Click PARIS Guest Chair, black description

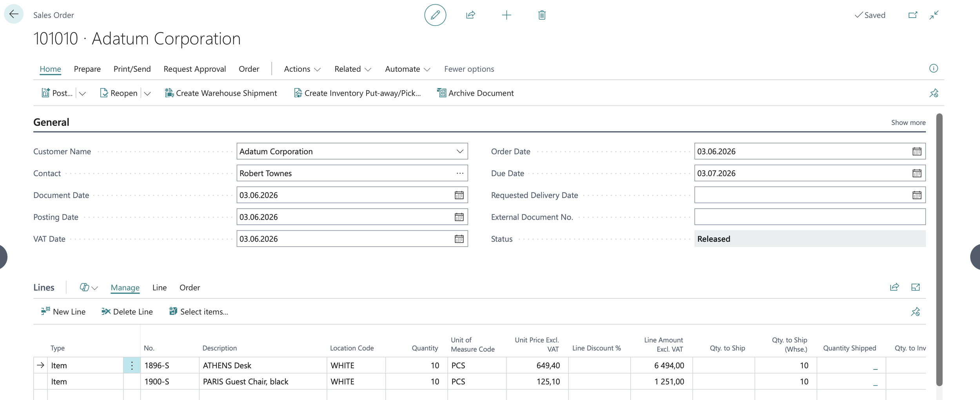click(x=245, y=382)
